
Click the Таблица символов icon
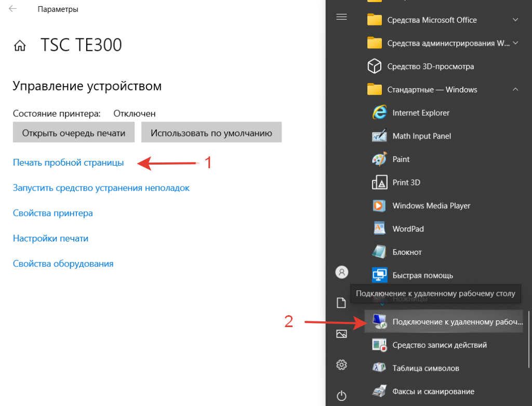pos(379,368)
